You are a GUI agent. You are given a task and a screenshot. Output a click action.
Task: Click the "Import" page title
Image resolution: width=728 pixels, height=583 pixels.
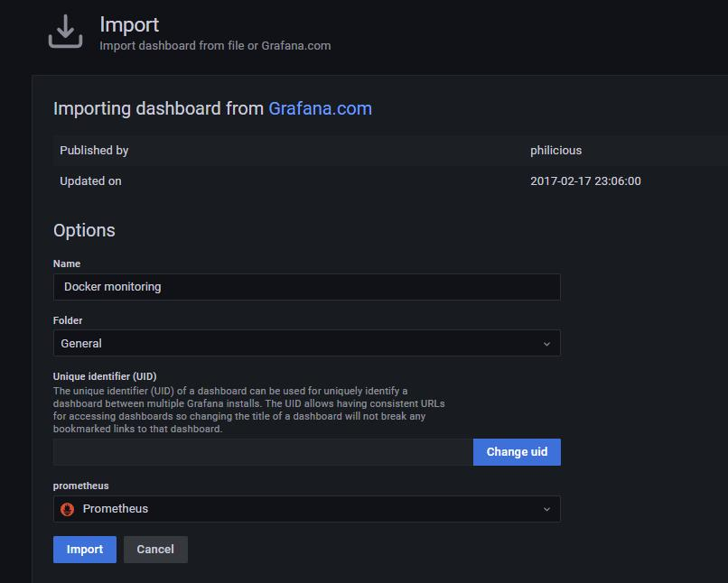pyautogui.click(x=129, y=24)
